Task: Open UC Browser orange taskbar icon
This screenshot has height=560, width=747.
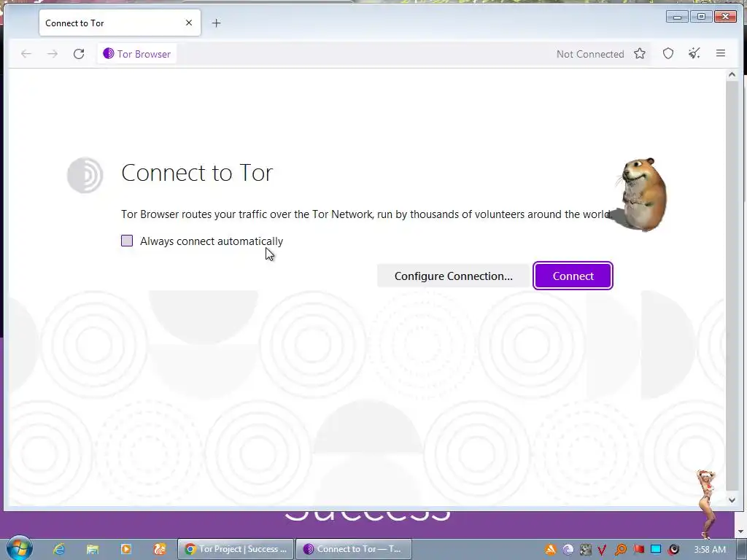Action: [160, 549]
